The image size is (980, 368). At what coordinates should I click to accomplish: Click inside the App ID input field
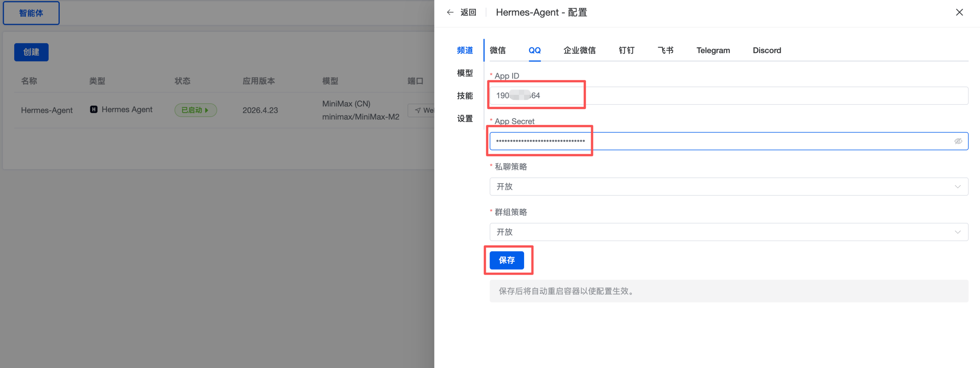click(x=536, y=95)
